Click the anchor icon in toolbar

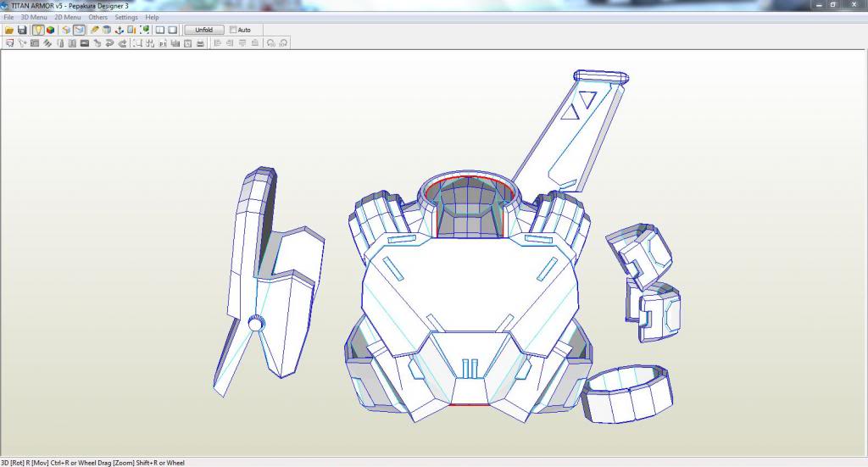pyautogui.click(x=119, y=30)
